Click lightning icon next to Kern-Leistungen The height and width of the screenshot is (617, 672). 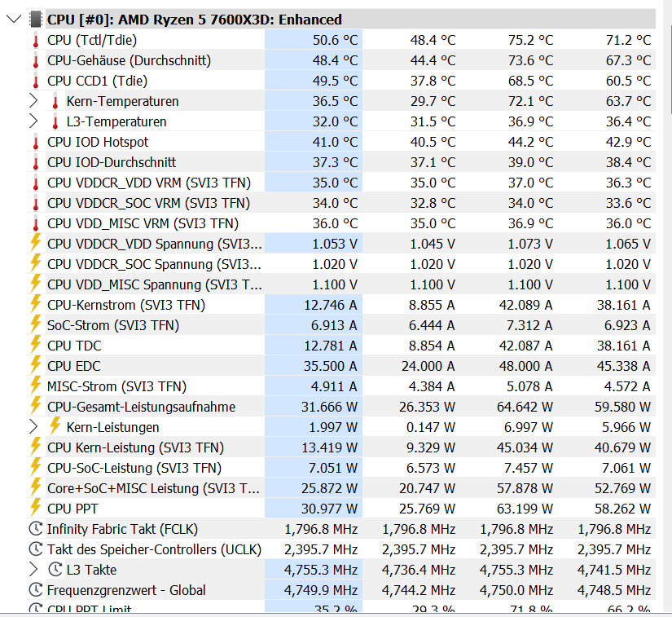coord(55,425)
